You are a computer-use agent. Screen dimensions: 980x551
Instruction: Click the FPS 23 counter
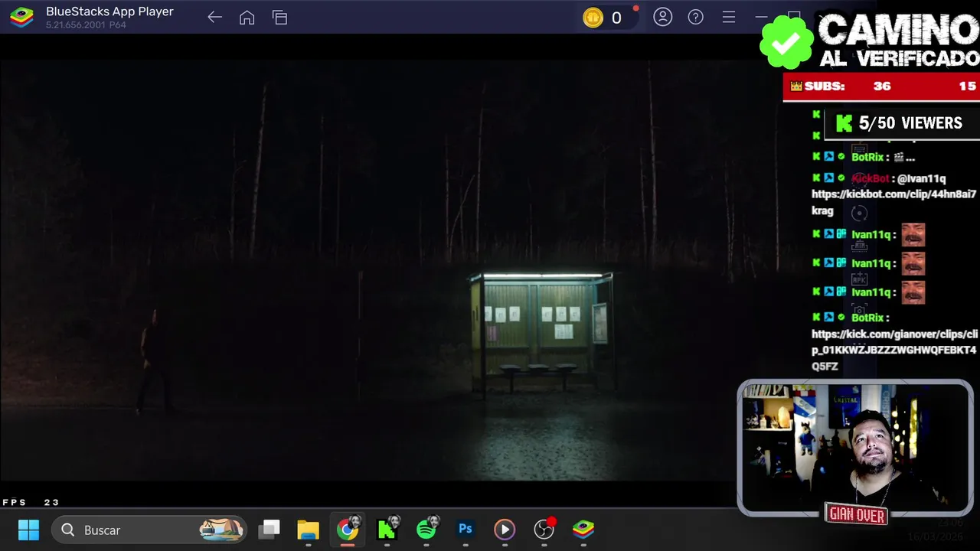[31, 502]
